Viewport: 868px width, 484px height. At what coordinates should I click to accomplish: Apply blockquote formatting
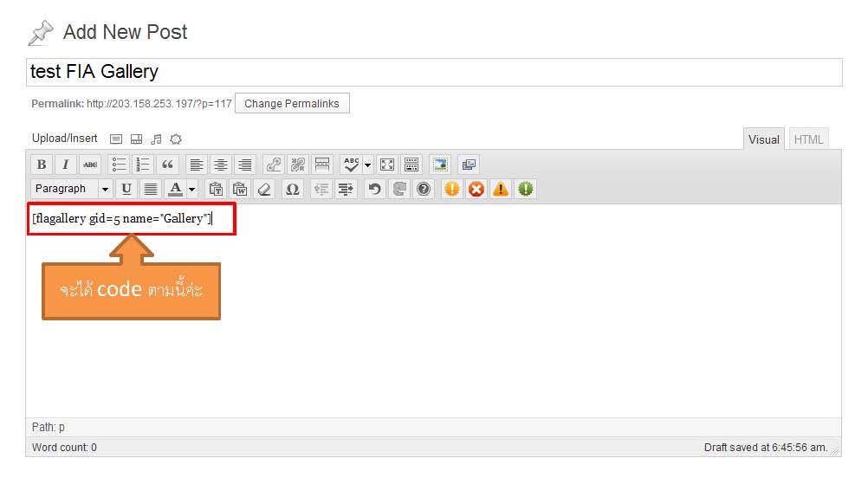click(x=167, y=165)
